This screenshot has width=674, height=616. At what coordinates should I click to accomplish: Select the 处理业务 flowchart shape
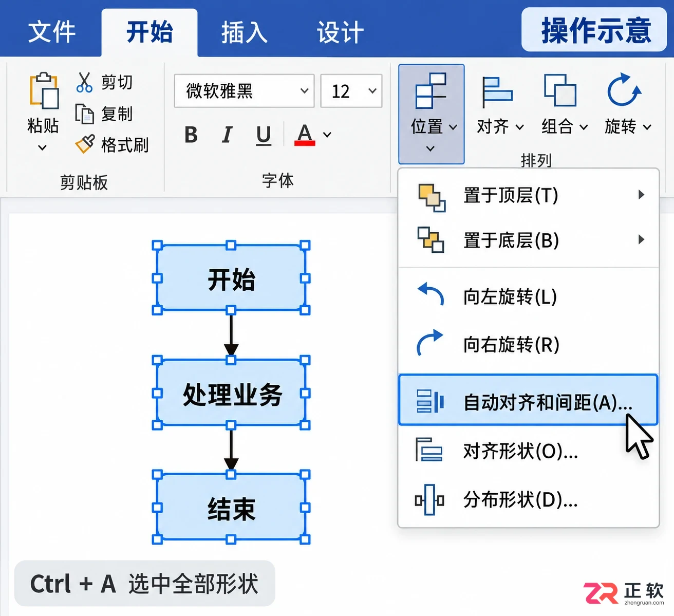(x=231, y=393)
